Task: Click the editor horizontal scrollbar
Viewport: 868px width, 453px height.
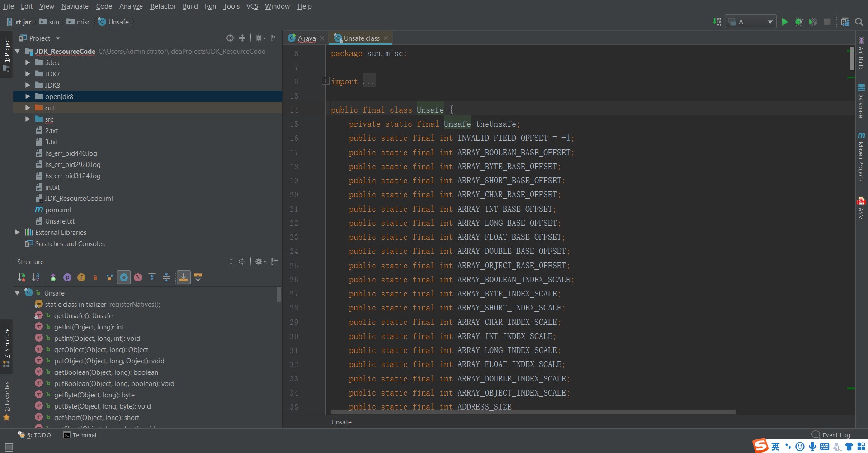Action: [533, 412]
